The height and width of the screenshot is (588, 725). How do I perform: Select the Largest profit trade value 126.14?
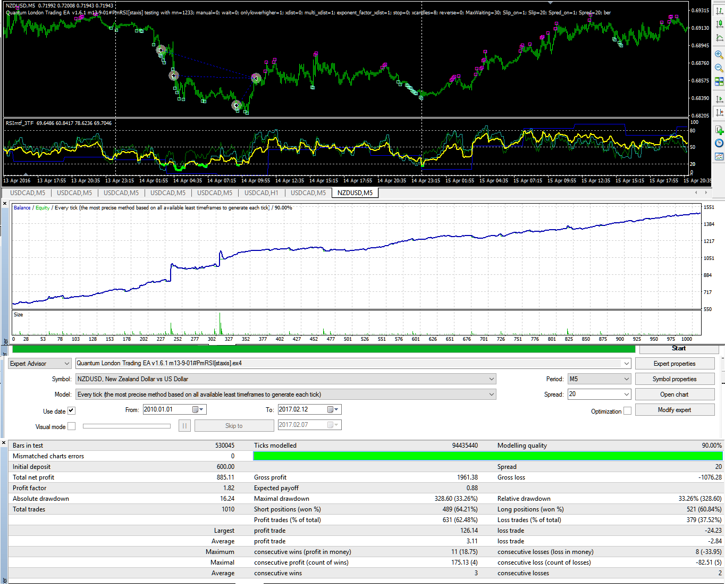[x=469, y=531]
